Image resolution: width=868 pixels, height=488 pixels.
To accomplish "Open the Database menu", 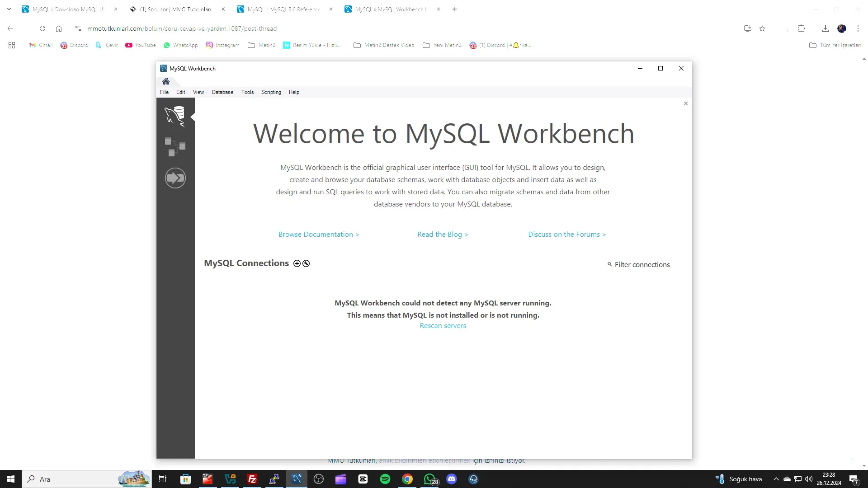I will click(222, 92).
